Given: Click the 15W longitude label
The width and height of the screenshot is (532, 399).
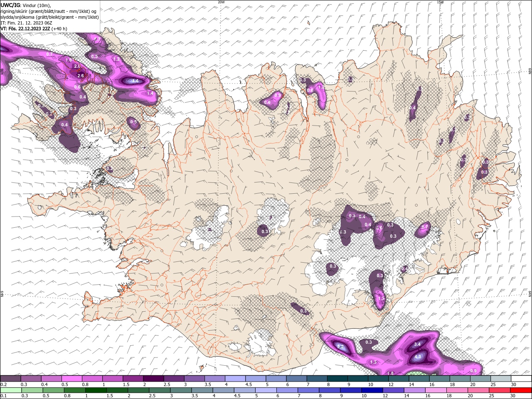Looking at the screenshot, I should pyautogui.click(x=440, y=2).
